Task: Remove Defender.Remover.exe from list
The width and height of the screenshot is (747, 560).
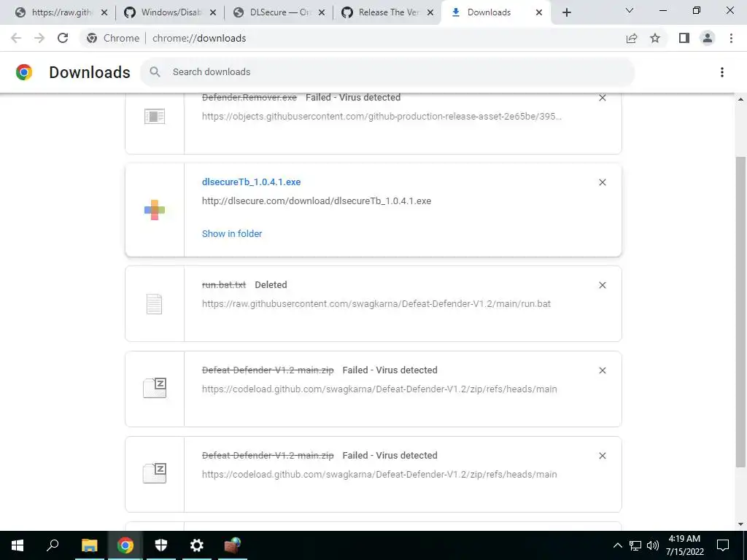Action: [602, 98]
